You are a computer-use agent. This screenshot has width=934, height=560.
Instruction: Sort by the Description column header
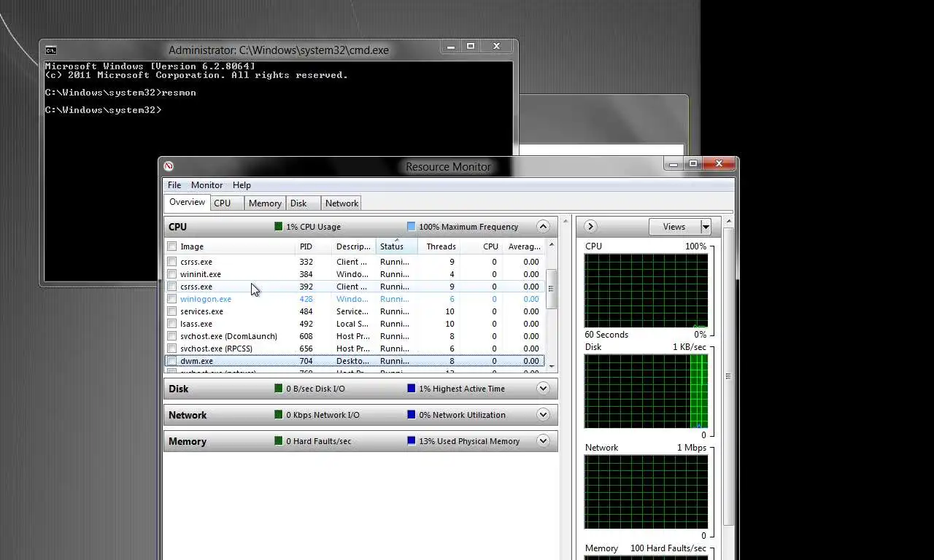353,246
